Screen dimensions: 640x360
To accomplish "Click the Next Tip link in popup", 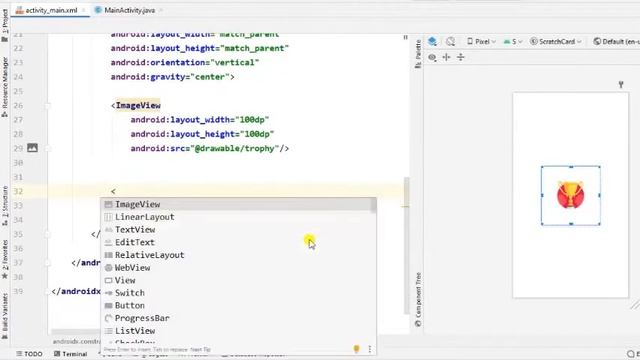I will point(200,349).
